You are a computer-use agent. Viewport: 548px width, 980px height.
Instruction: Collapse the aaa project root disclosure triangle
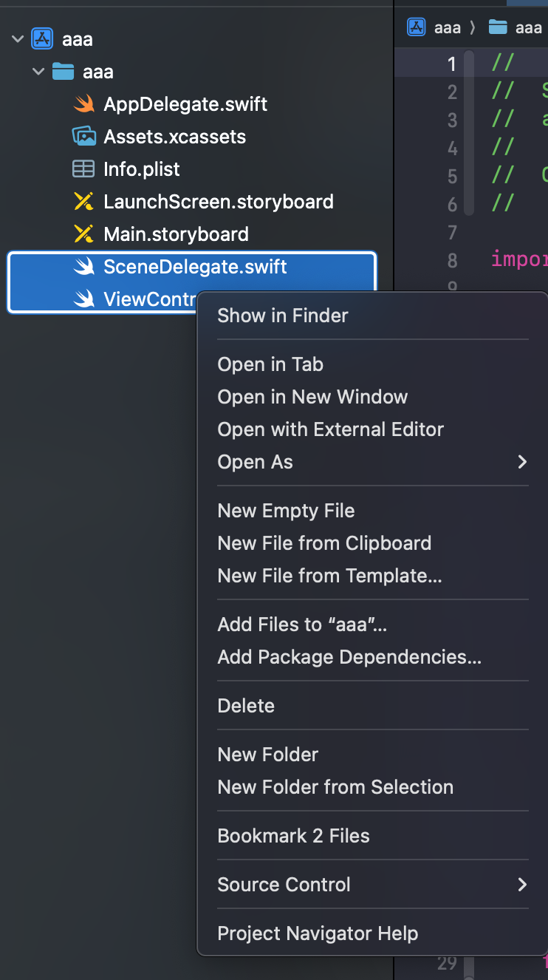pyautogui.click(x=18, y=39)
